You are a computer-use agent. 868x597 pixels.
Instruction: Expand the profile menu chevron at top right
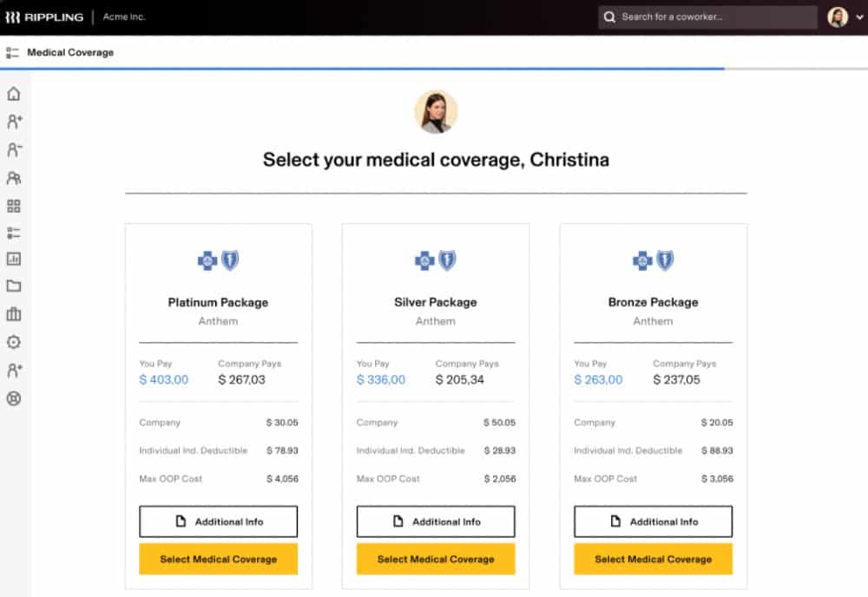click(859, 17)
